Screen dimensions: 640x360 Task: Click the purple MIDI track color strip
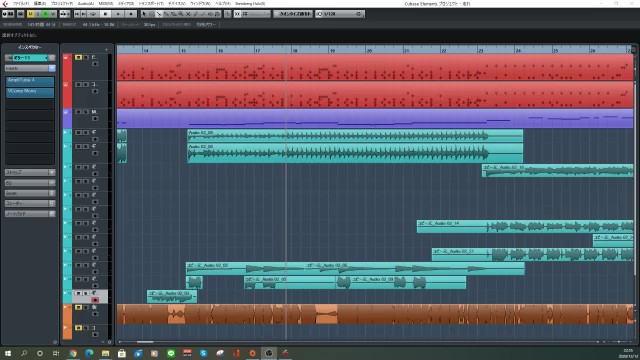[67, 118]
